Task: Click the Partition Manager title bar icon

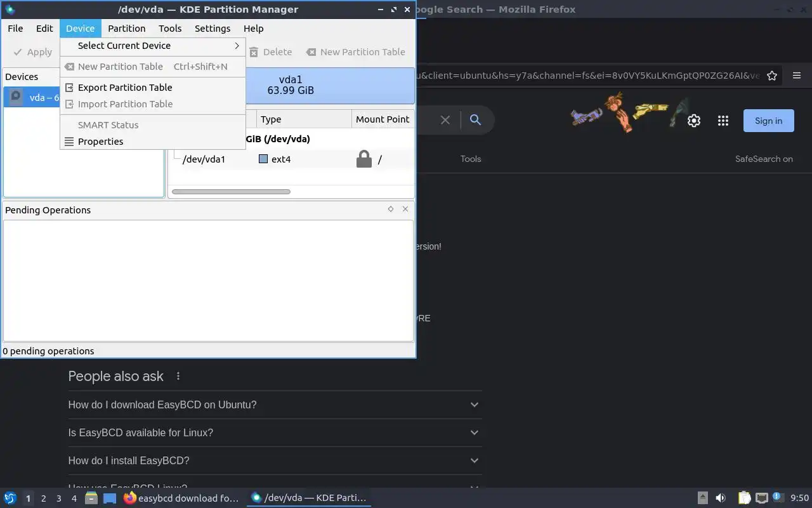Action: (10, 10)
